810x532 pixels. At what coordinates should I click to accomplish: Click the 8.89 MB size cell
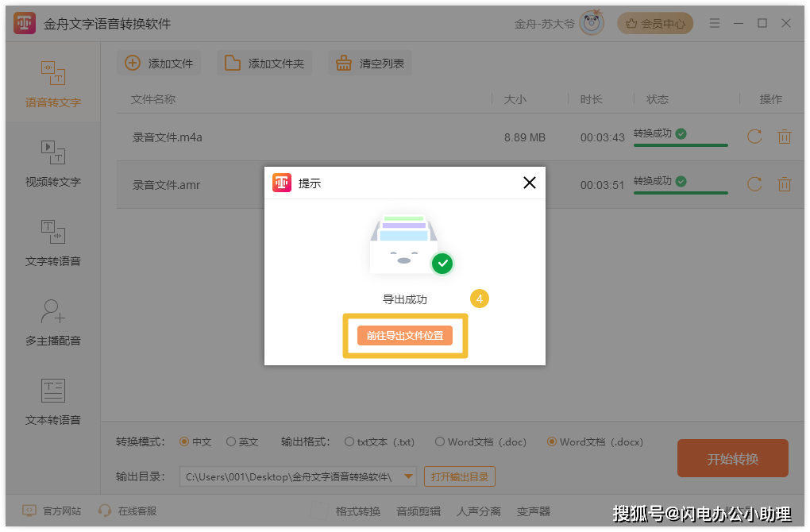coord(525,137)
